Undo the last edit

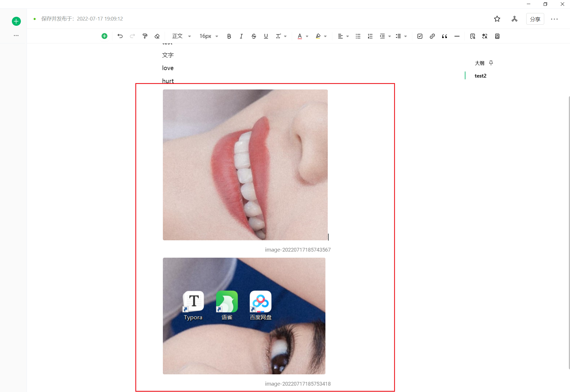(x=120, y=36)
